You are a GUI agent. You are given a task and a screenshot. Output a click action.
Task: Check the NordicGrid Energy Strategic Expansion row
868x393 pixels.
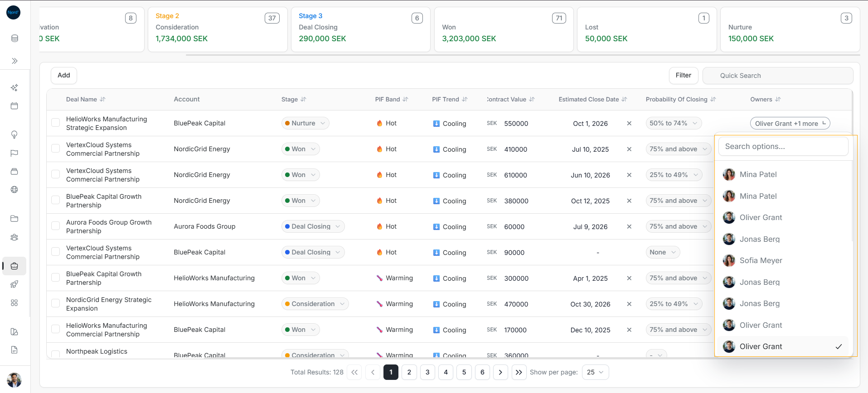coord(56,303)
